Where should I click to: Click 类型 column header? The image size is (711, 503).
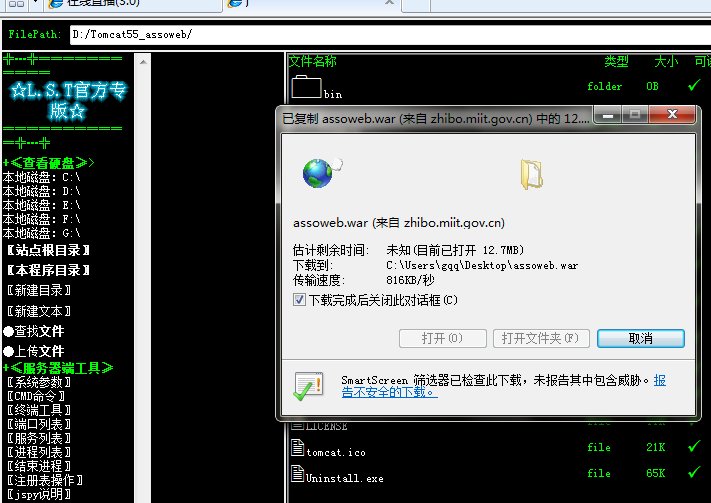click(616, 61)
